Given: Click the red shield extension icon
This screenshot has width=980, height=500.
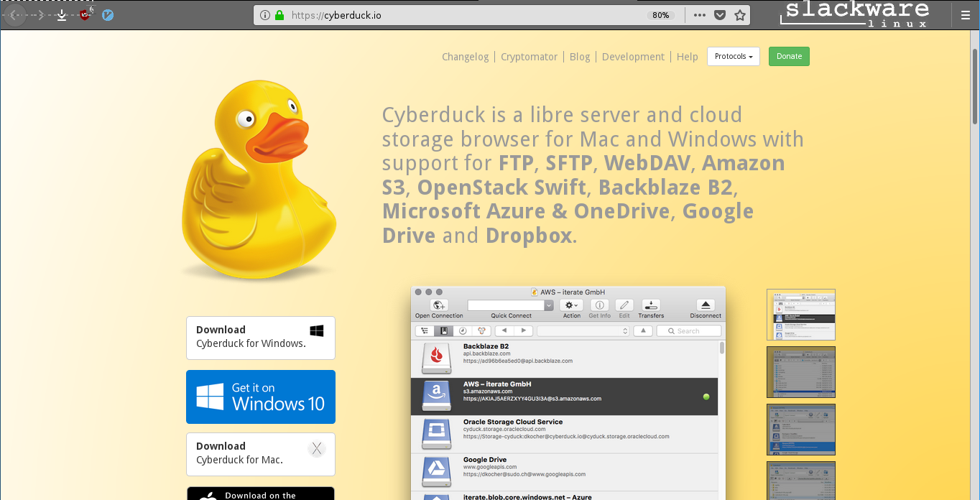Looking at the screenshot, I should tap(85, 14).
